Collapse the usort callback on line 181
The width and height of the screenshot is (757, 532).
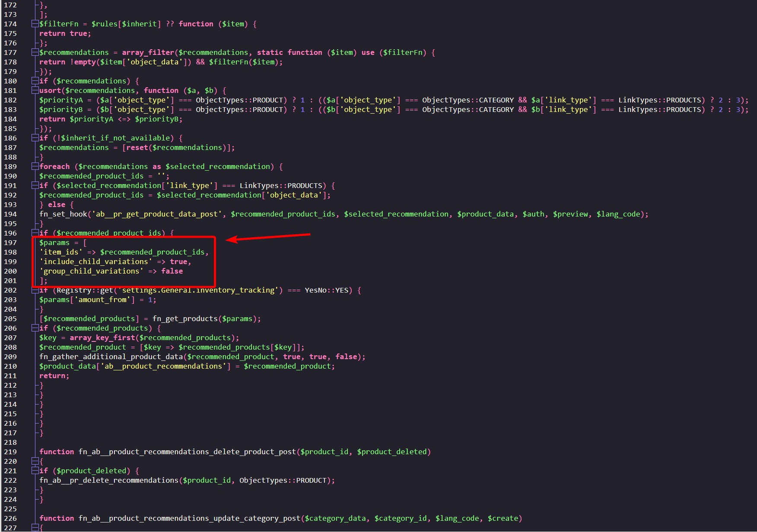pos(35,91)
